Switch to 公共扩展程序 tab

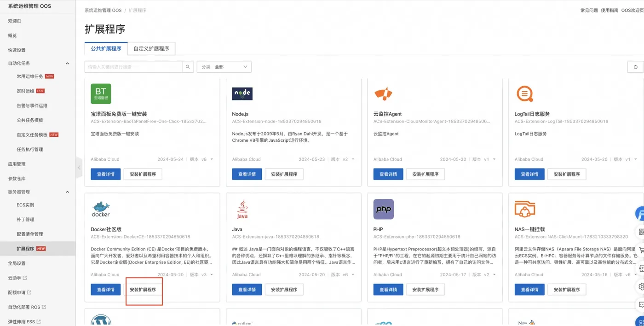point(106,48)
